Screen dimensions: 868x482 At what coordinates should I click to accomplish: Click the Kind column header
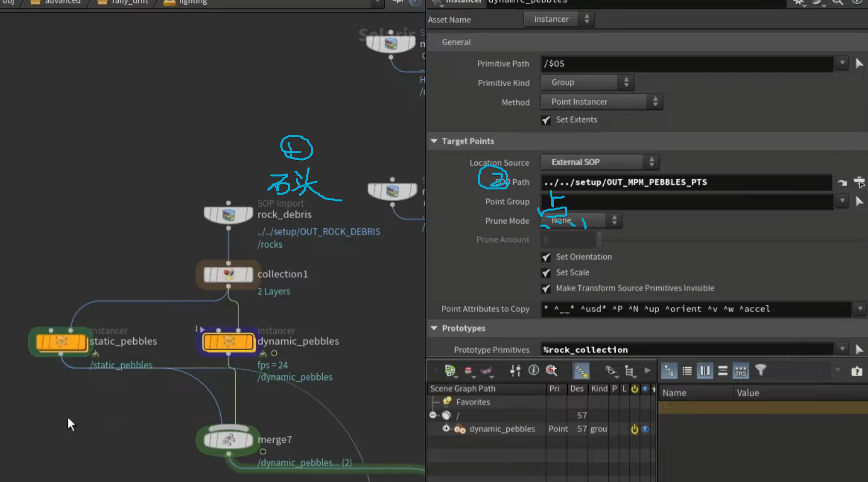click(599, 389)
